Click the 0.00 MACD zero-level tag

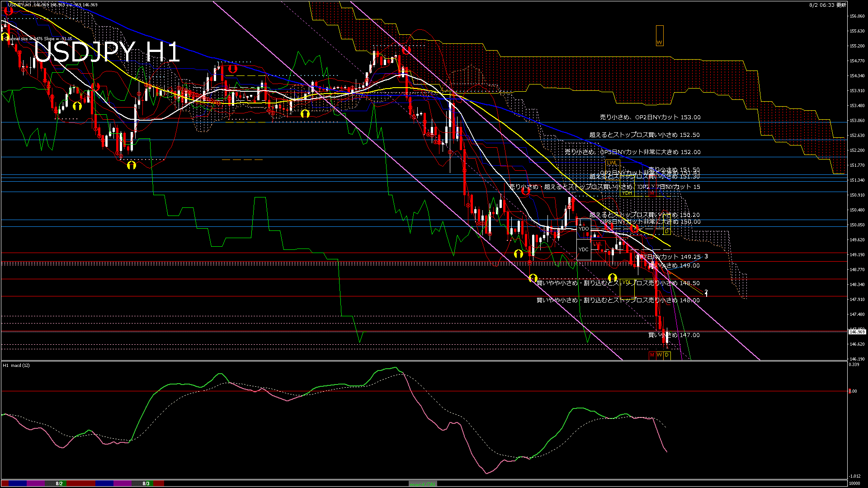(x=852, y=391)
